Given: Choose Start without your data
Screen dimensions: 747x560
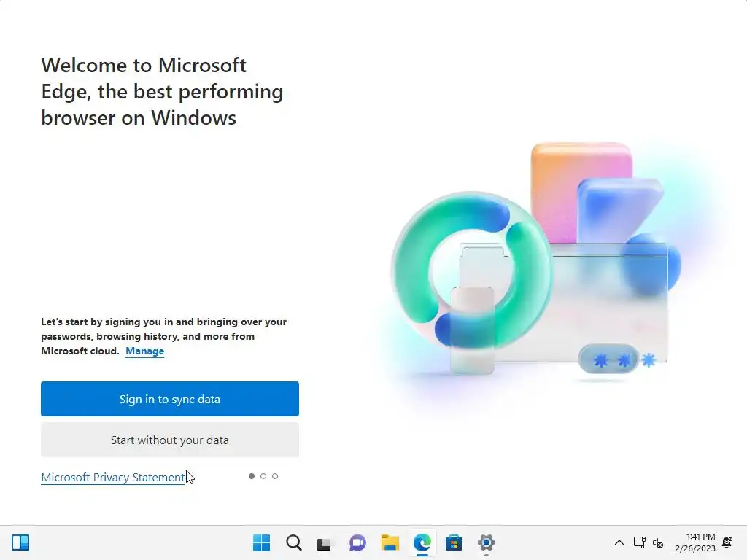Looking at the screenshot, I should [169, 440].
